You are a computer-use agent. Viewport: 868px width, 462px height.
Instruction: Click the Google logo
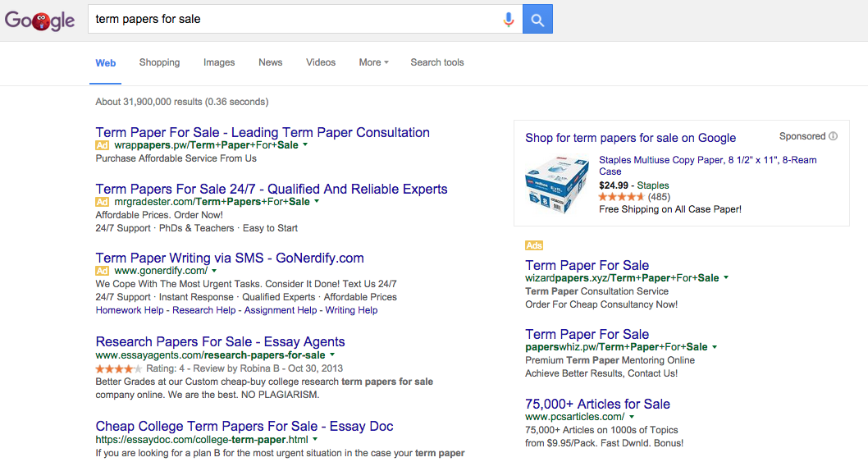point(39,21)
